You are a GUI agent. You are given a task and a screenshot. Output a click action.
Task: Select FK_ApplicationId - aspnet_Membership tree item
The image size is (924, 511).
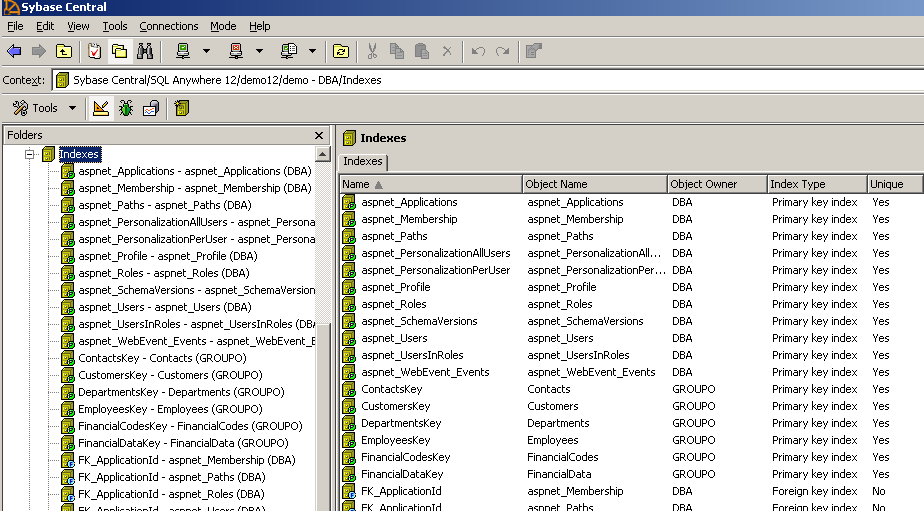pyautogui.click(x=187, y=460)
